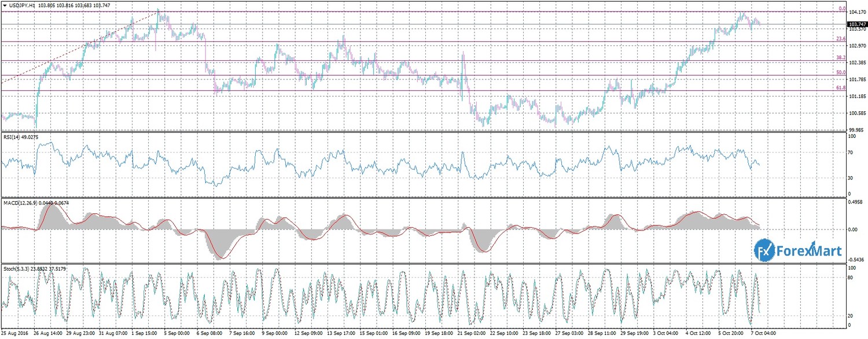Click the 0.4958 MACD scale value
The image size is (868, 339).
(x=856, y=203)
